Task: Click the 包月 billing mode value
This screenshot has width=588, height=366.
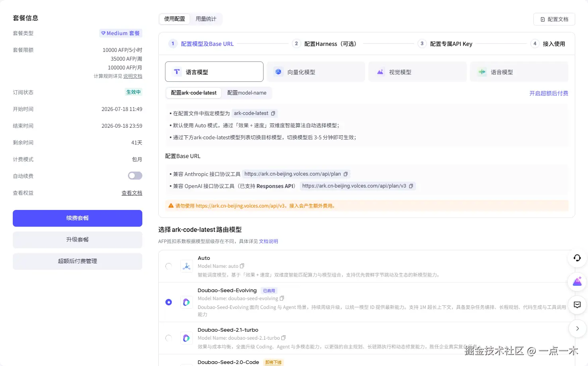Action: point(137,159)
